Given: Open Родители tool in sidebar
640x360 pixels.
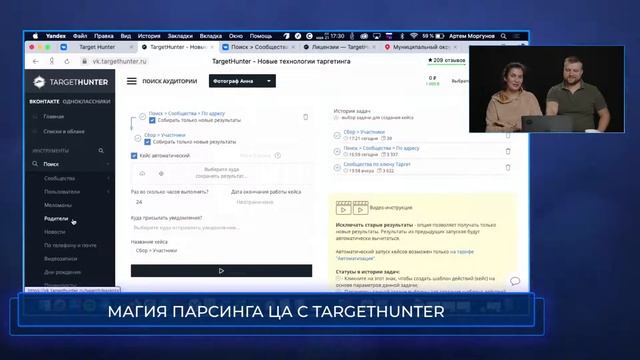Looking at the screenshot, I should click(x=56, y=219).
